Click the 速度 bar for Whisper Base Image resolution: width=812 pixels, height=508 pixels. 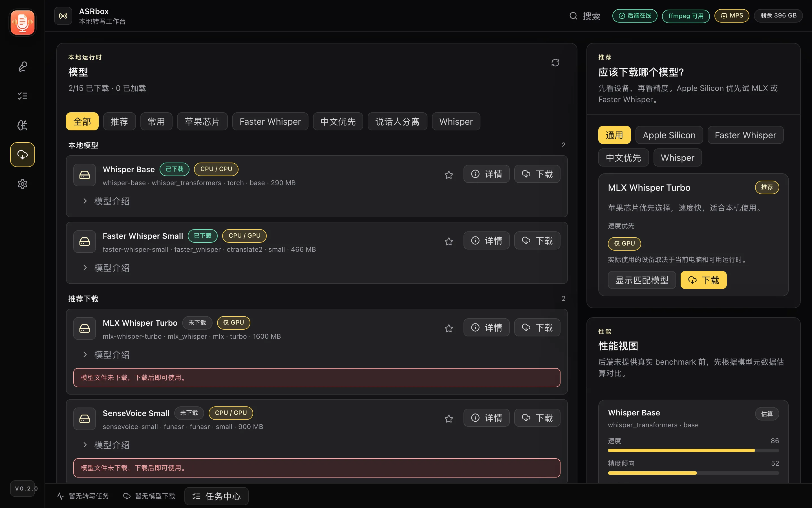point(693,450)
